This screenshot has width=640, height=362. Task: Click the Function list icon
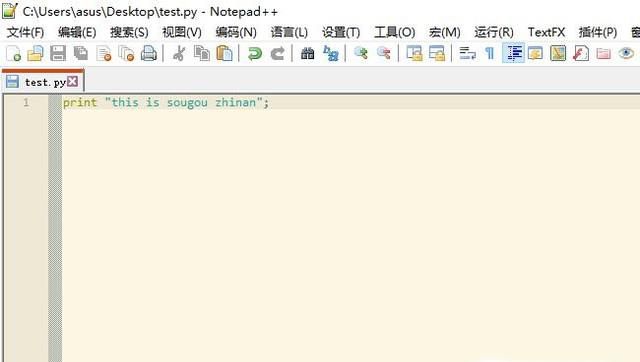[x=580, y=53]
